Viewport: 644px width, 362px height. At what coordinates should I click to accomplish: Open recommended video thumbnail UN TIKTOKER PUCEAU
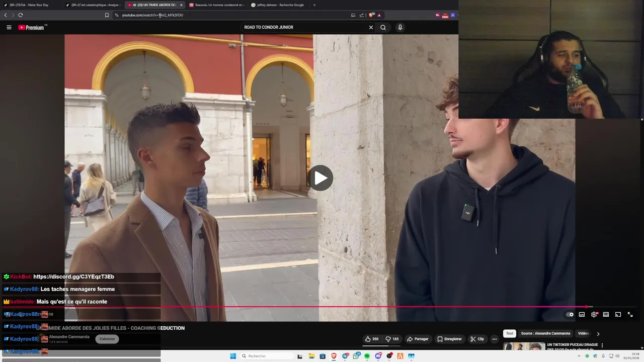[524, 346]
